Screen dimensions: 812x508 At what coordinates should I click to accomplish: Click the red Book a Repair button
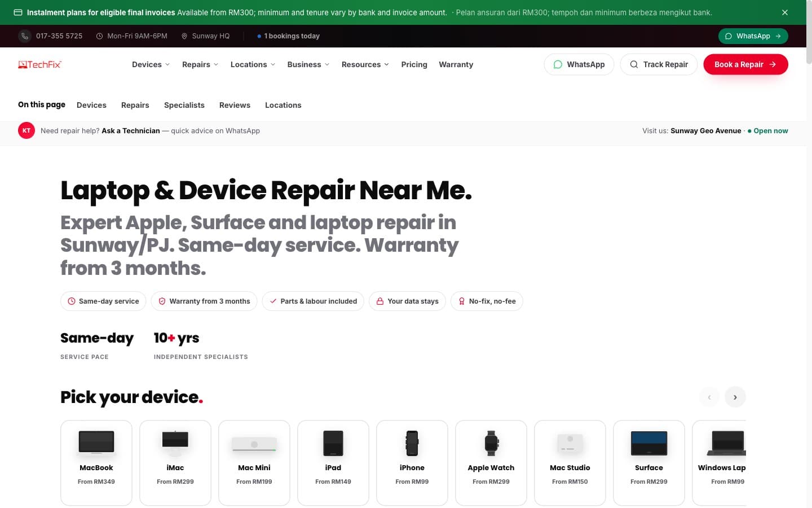pyautogui.click(x=745, y=64)
